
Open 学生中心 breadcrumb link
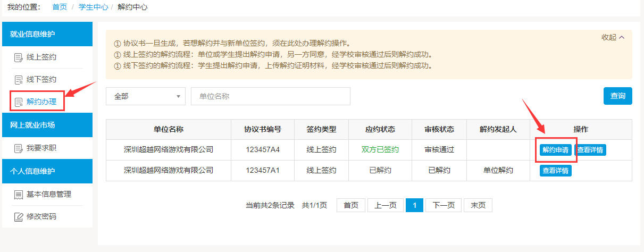point(93,7)
